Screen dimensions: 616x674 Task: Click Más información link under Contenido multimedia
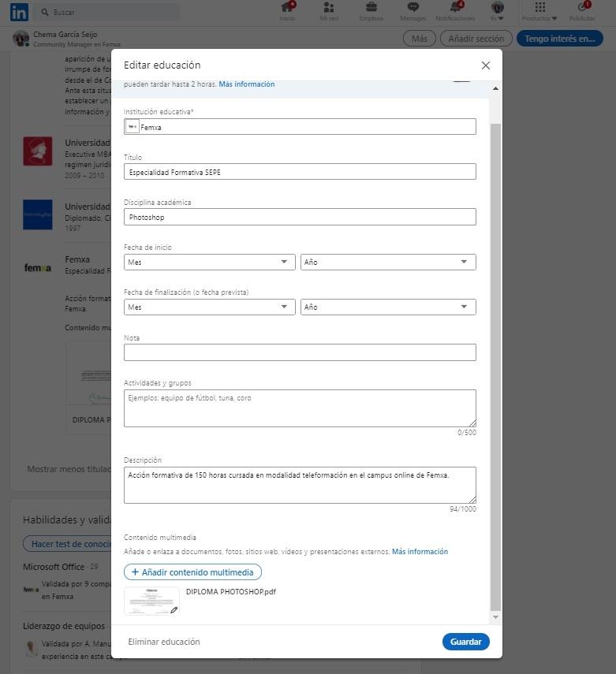click(420, 552)
